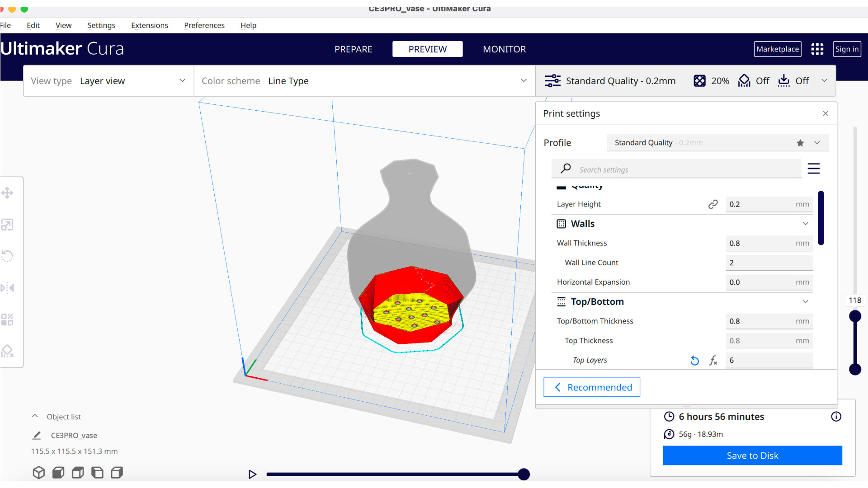Click the filament spool icon beside 56g
Image resolution: width=868 pixels, height=488 pixels.
point(669,434)
